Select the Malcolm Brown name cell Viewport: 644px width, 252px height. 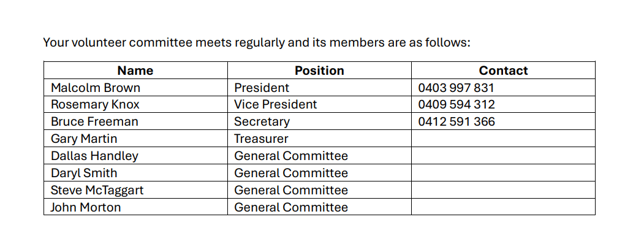click(x=96, y=88)
